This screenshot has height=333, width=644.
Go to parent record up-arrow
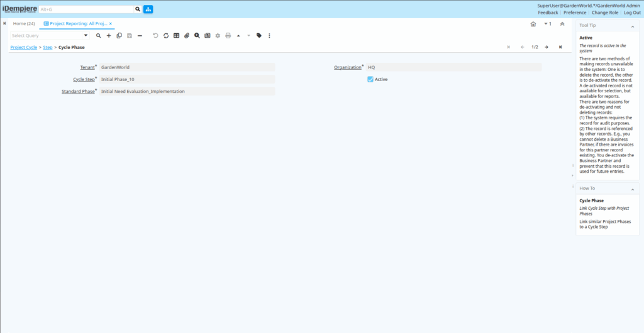pos(238,36)
